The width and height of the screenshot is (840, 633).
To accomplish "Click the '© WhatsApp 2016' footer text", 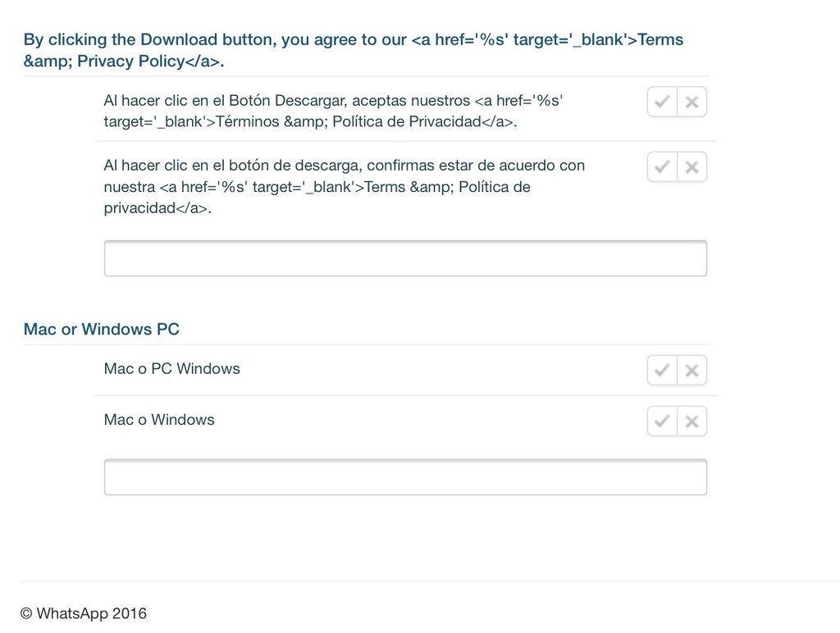I will (x=84, y=613).
